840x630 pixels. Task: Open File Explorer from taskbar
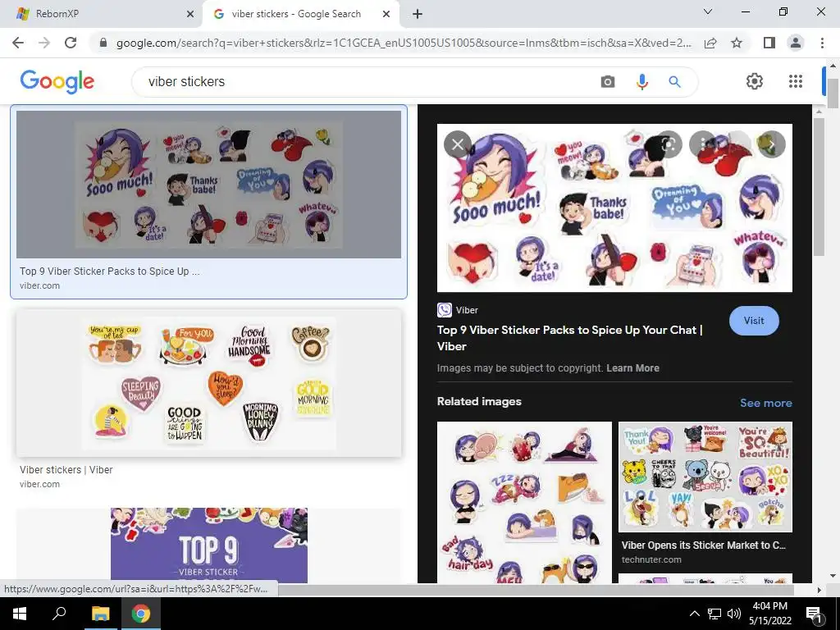coord(100,614)
